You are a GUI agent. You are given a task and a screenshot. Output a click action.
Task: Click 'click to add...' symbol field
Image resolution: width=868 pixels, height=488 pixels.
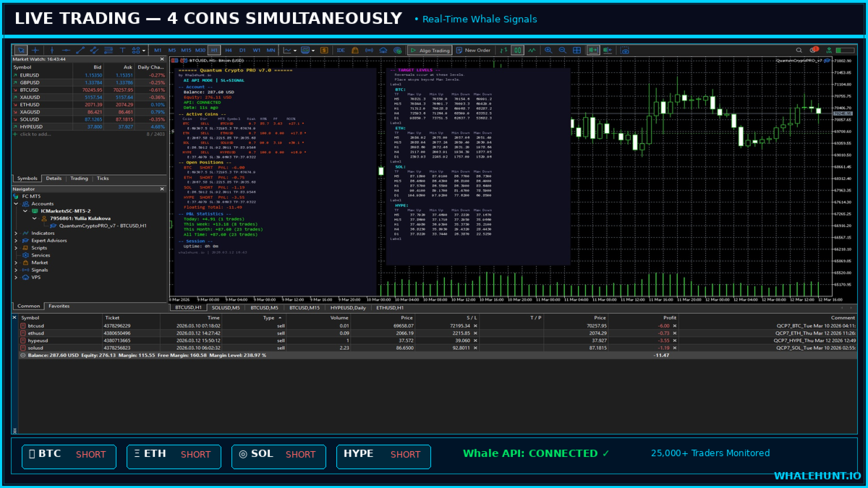(x=35, y=134)
